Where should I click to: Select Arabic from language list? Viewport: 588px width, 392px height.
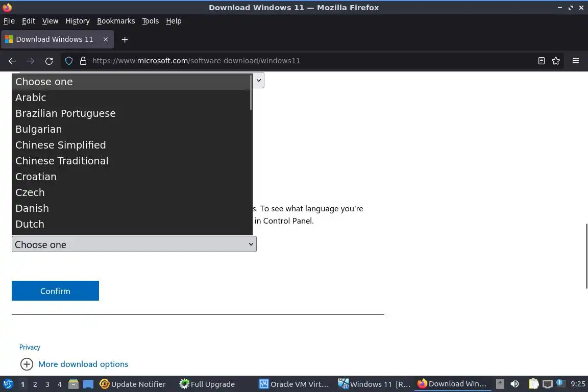[x=131, y=97]
